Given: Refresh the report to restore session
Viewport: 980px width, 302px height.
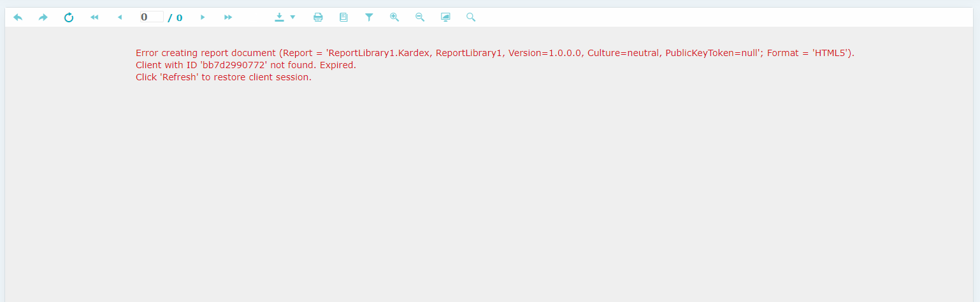Looking at the screenshot, I should point(69,17).
